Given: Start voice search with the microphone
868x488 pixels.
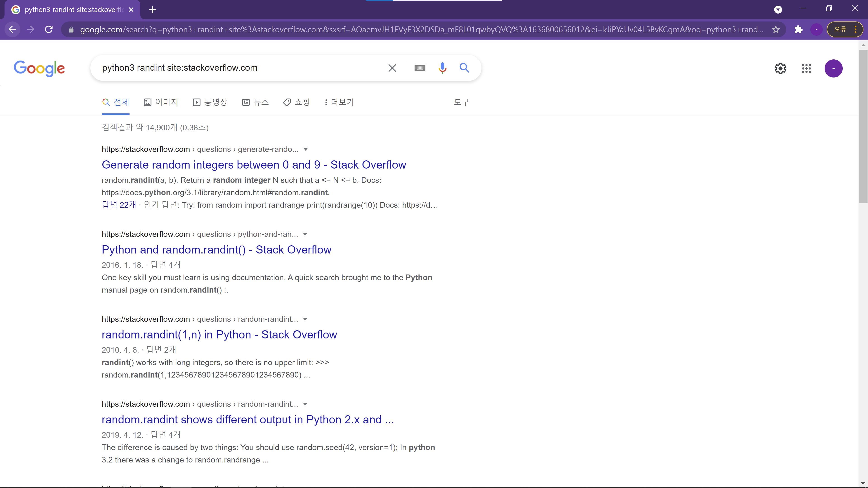Looking at the screenshot, I should (442, 68).
